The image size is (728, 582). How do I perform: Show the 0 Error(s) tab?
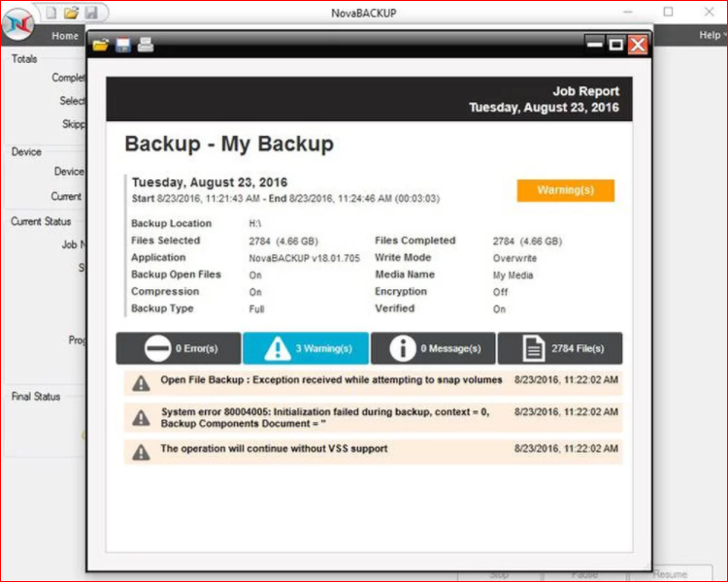[x=179, y=348]
